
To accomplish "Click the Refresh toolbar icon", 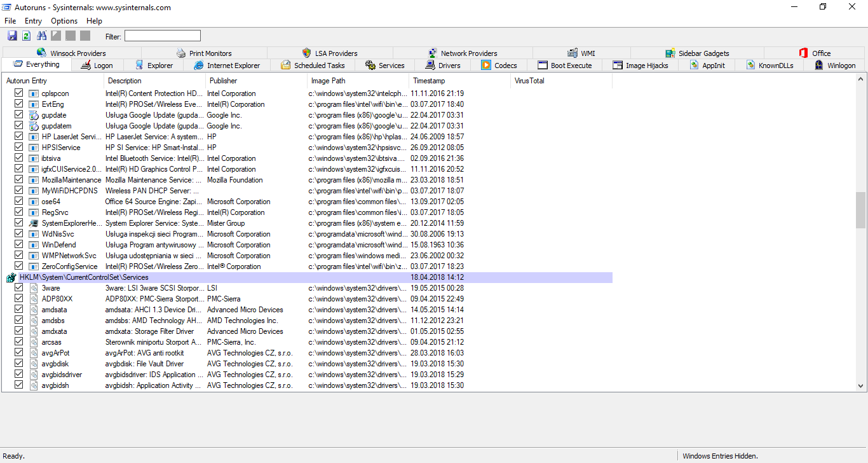I will click(27, 36).
